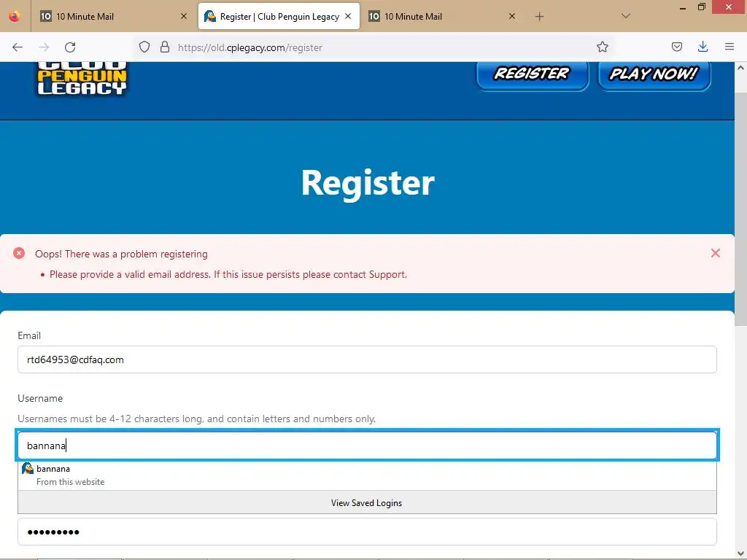Click the Club Penguin Legacy logo
The width and height of the screenshot is (747, 560).
click(x=82, y=79)
